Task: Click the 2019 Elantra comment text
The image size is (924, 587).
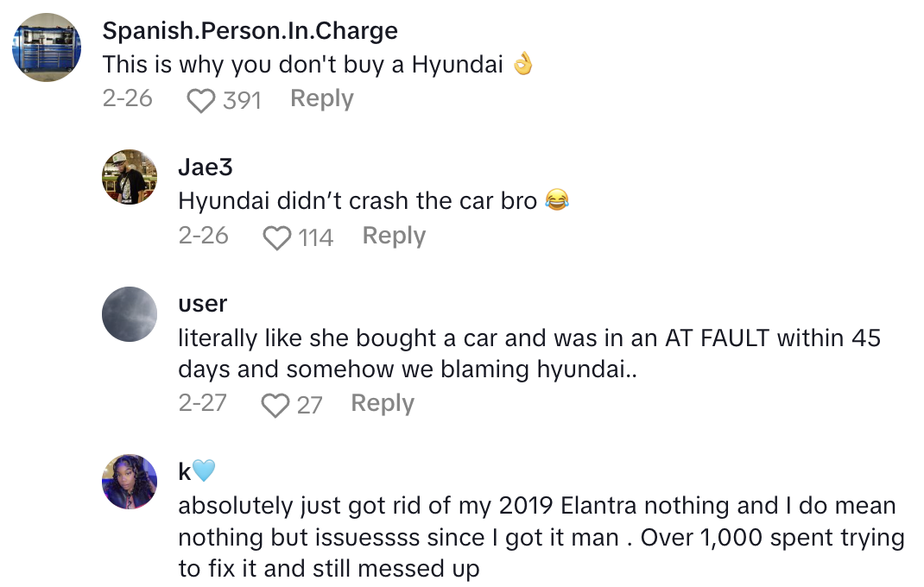Action: tap(541, 537)
